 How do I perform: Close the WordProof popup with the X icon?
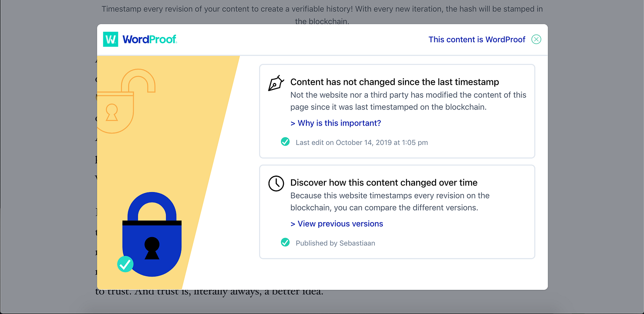pos(536,39)
